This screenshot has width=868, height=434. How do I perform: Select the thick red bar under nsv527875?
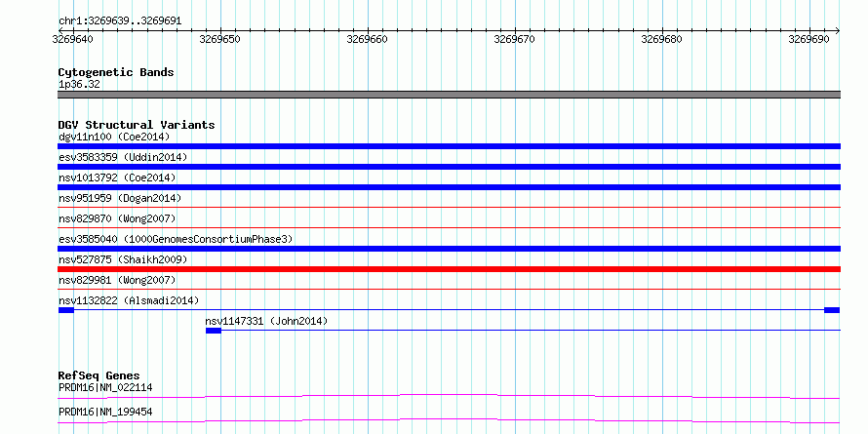tap(449, 269)
